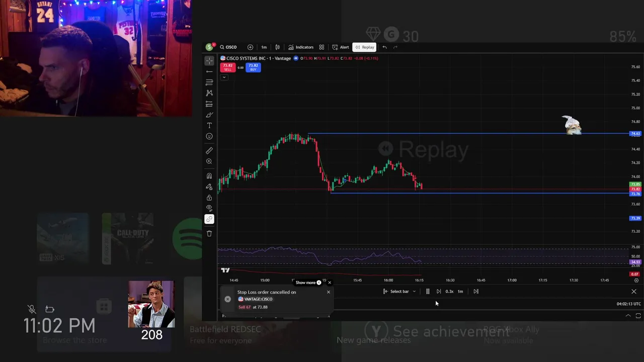This screenshot has height=362, width=644.
Task: Choose the patterns drawing tool
Action: point(209,93)
